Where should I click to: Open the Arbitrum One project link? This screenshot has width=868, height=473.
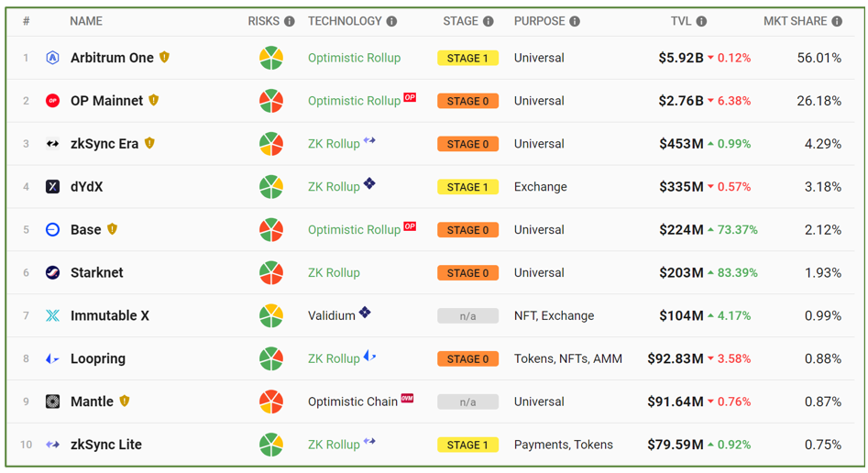click(112, 58)
